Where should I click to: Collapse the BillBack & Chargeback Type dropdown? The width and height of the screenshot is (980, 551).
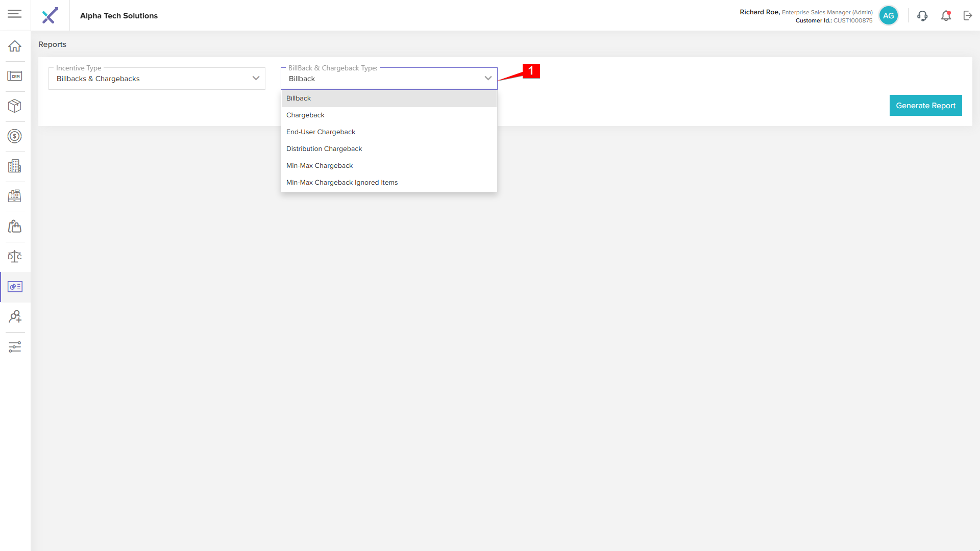point(488,79)
